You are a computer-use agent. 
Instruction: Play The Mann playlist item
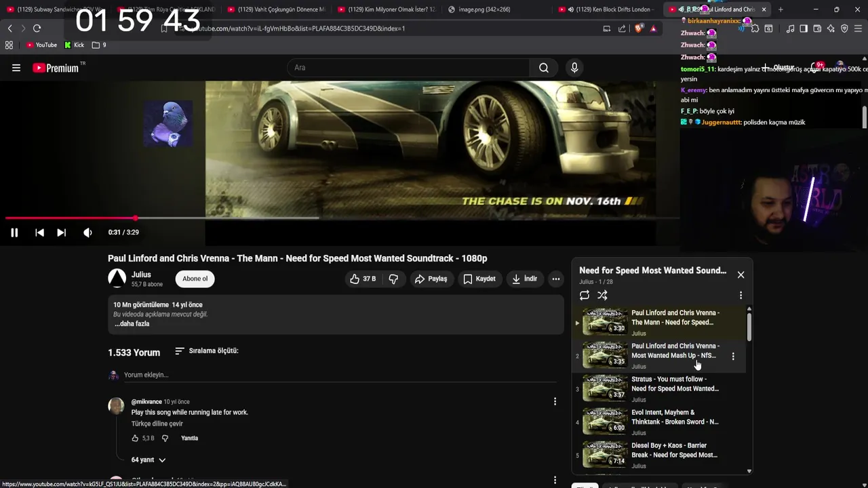[x=658, y=322]
